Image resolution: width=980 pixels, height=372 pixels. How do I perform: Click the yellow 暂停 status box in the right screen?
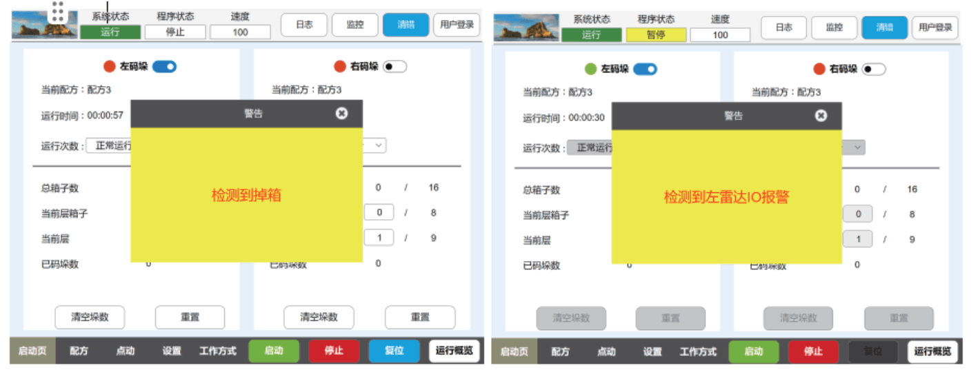[x=656, y=34]
